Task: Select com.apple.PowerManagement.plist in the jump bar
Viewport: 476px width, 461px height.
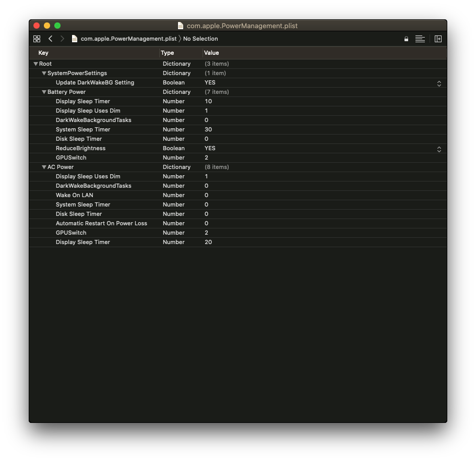Action: (128, 39)
